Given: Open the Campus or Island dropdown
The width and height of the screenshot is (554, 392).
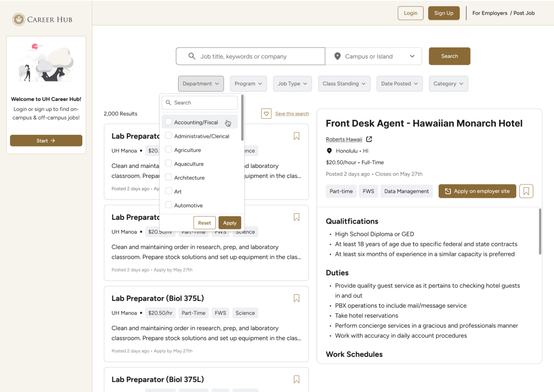Looking at the screenshot, I should (374, 56).
